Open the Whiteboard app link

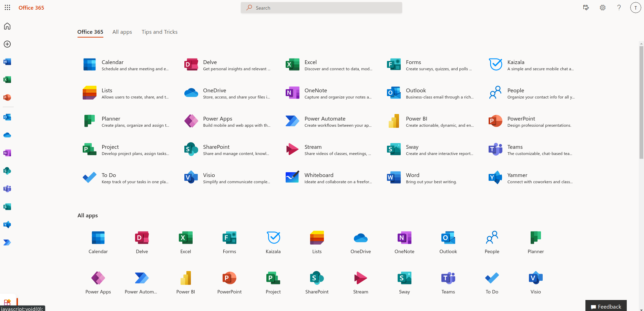[319, 175]
